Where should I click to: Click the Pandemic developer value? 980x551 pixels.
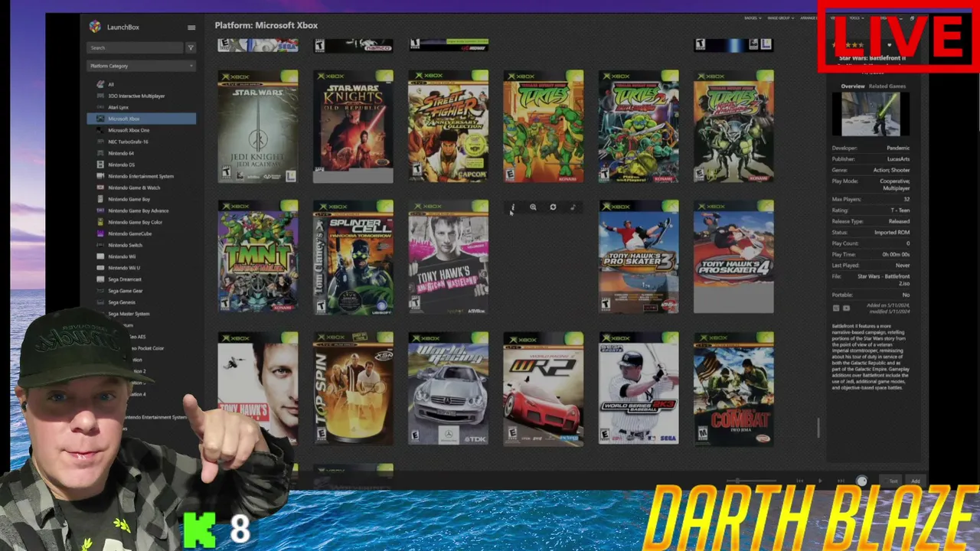point(898,148)
